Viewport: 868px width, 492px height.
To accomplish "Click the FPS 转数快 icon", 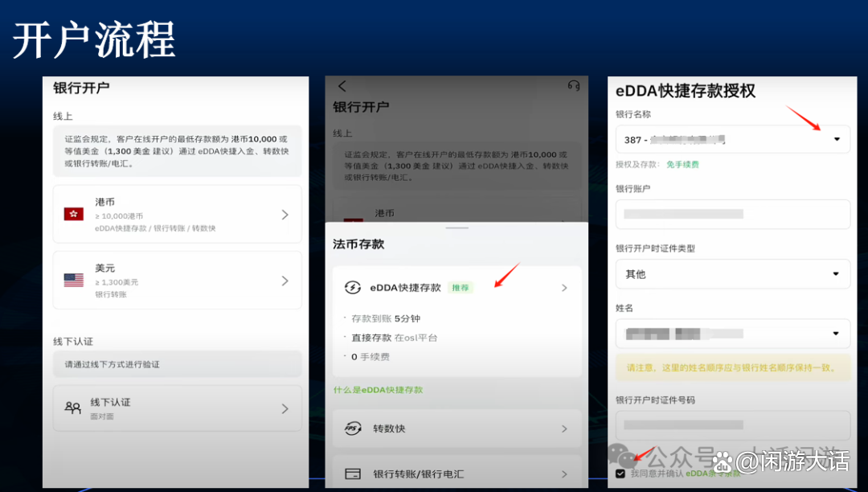I will pos(353,428).
